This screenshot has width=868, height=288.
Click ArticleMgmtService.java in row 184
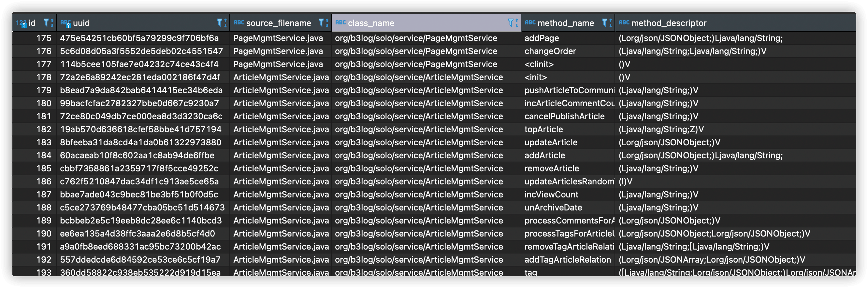click(281, 156)
